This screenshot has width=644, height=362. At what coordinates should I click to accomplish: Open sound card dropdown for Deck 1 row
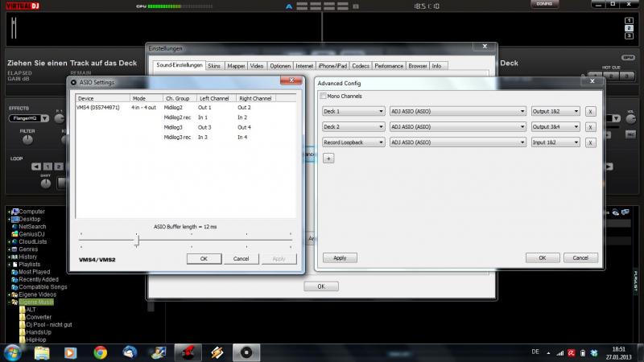click(457, 111)
